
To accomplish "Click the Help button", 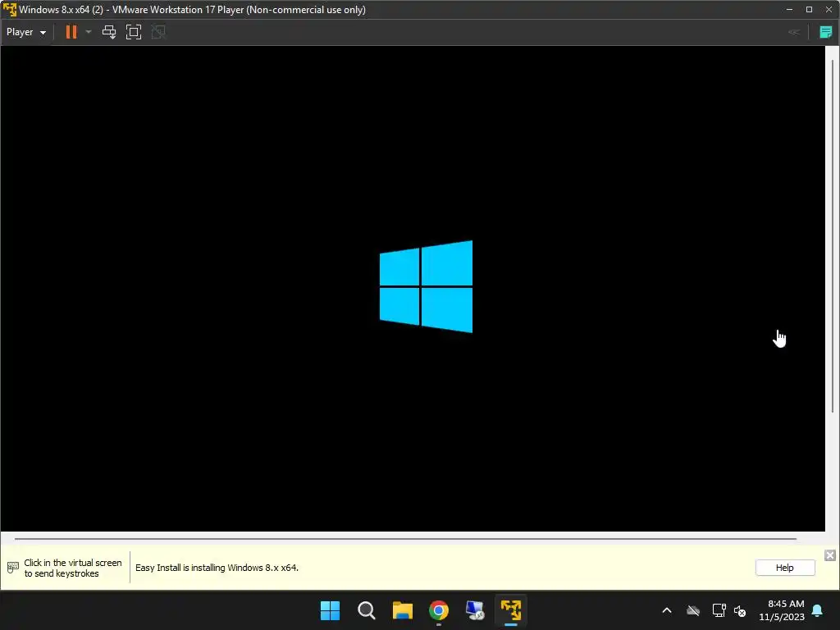I will pyautogui.click(x=785, y=568).
